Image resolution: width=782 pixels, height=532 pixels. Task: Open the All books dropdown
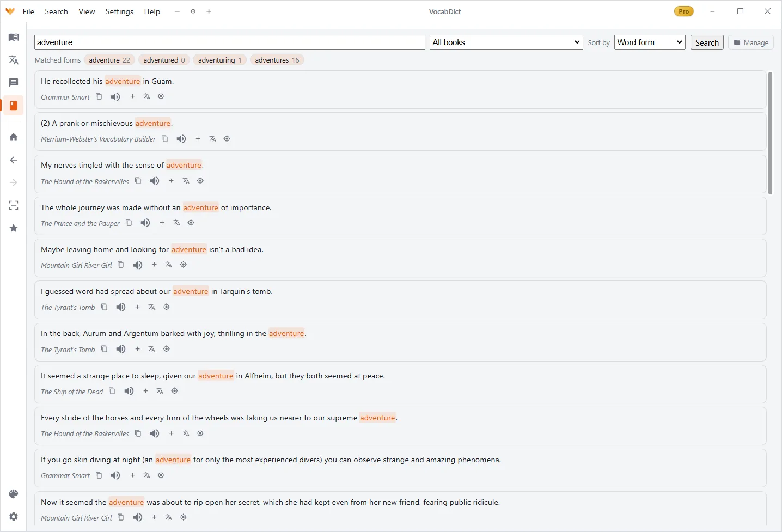point(506,42)
